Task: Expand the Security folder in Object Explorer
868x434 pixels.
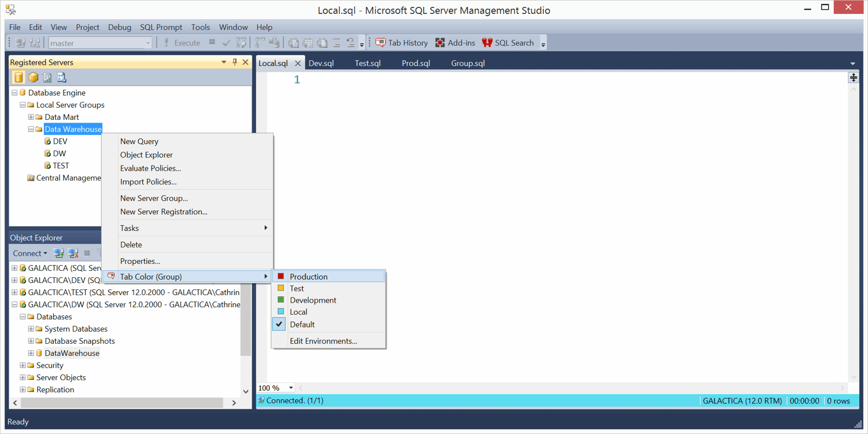Action: [23, 366]
